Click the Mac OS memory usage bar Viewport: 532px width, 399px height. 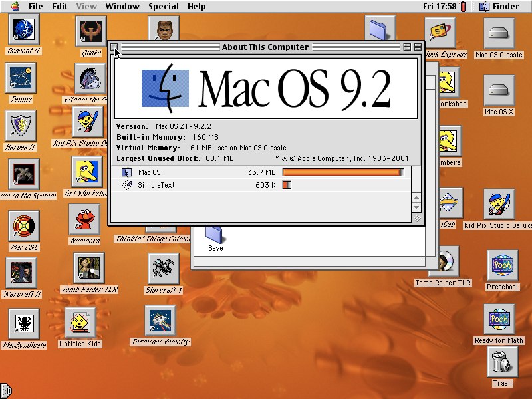click(343, 172)
